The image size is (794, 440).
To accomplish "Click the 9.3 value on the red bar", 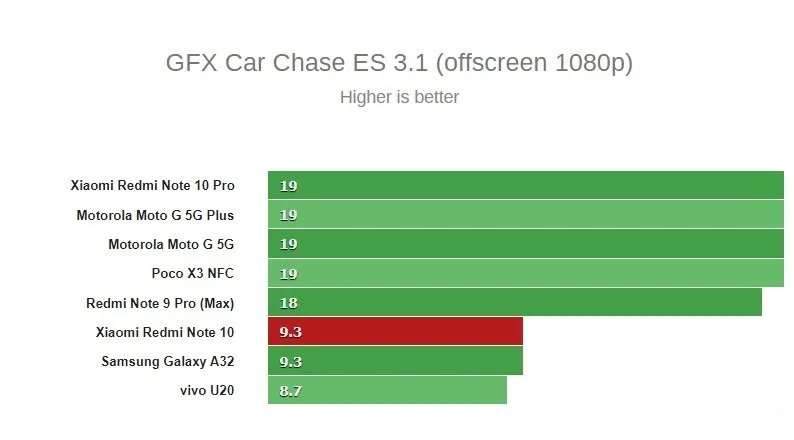I will click(290, 332).
